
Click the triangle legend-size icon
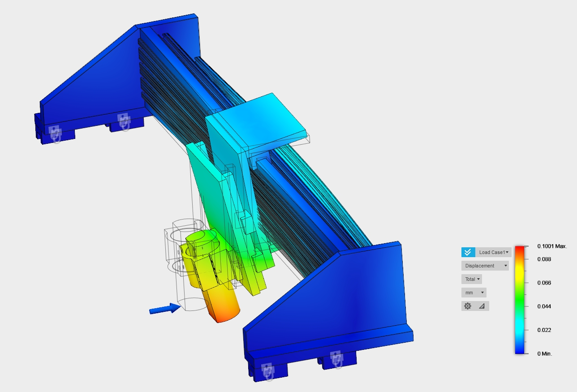[482, 306]
